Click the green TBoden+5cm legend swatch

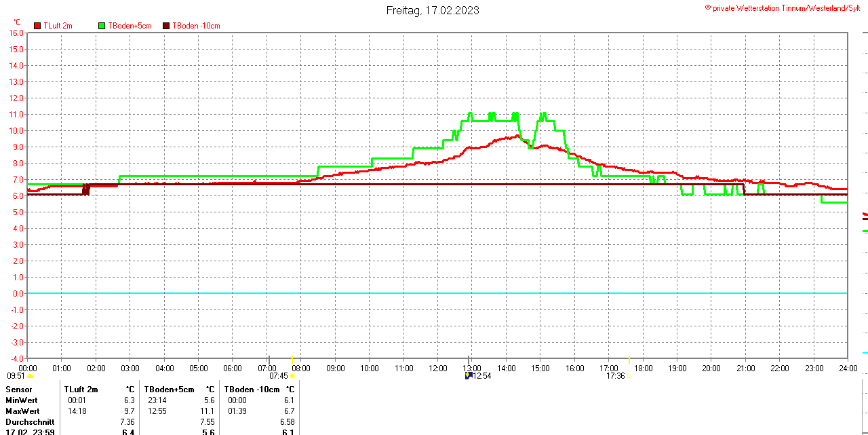102,26
